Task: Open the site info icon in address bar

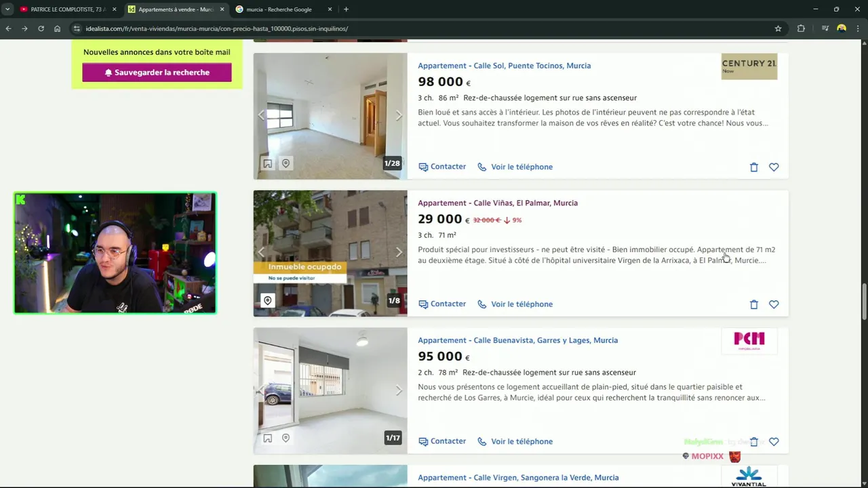Action: [x=77, y=28]
